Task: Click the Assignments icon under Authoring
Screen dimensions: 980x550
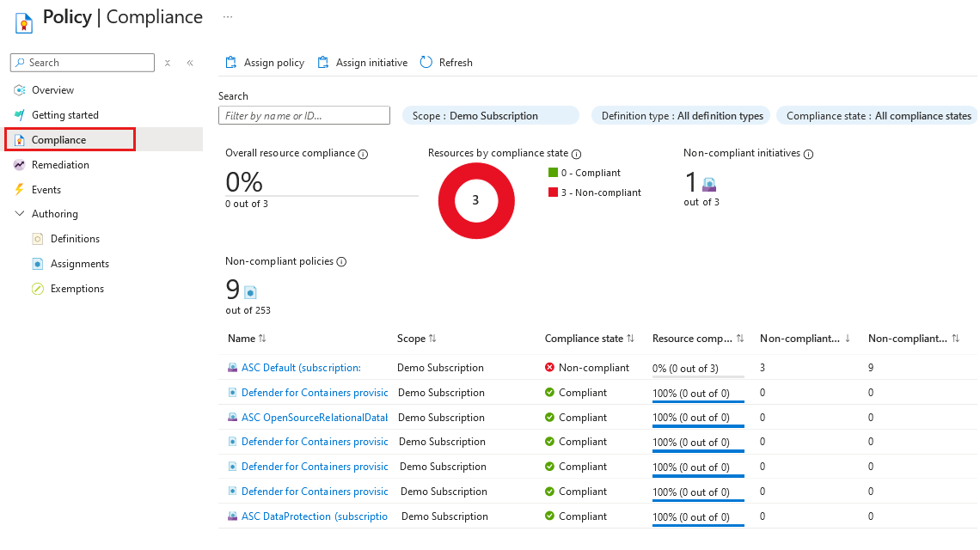Action: tap(38, 264)
